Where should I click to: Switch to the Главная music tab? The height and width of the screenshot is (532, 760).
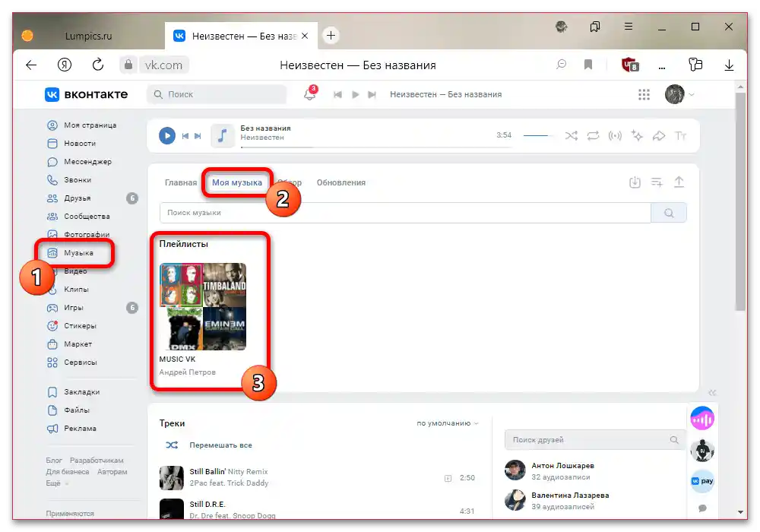pos(181,182)
